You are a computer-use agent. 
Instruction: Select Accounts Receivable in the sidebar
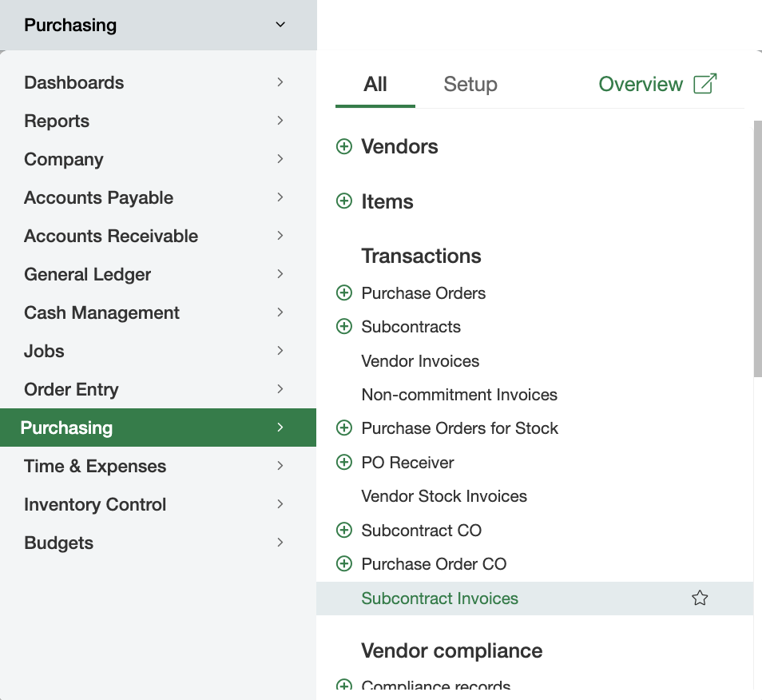click(x=158, y=236)
